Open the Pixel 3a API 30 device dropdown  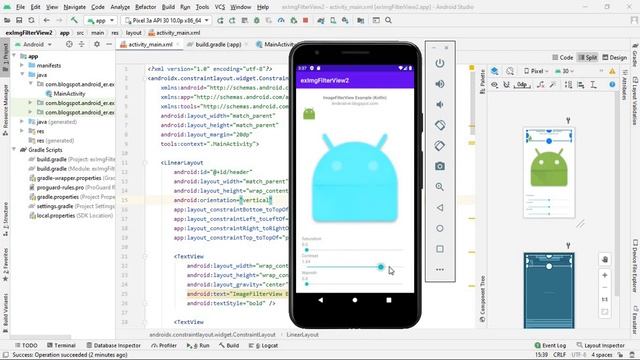coord(167,20)
